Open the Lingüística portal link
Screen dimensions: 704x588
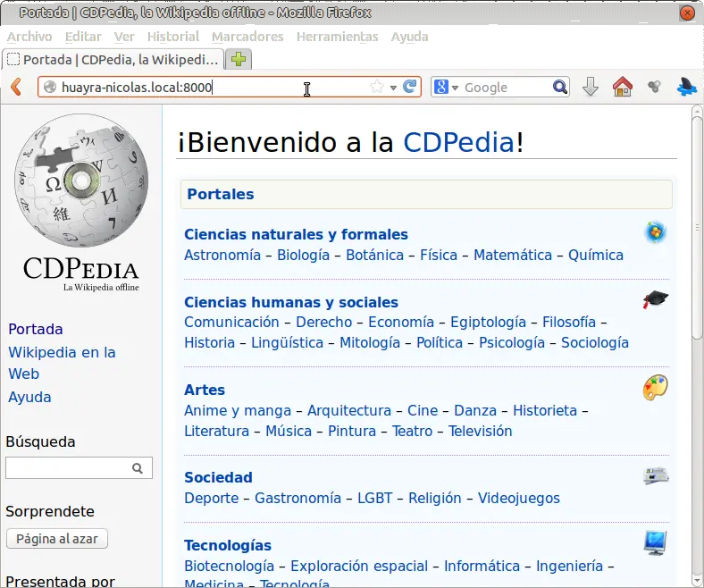(x=287, y=343)
